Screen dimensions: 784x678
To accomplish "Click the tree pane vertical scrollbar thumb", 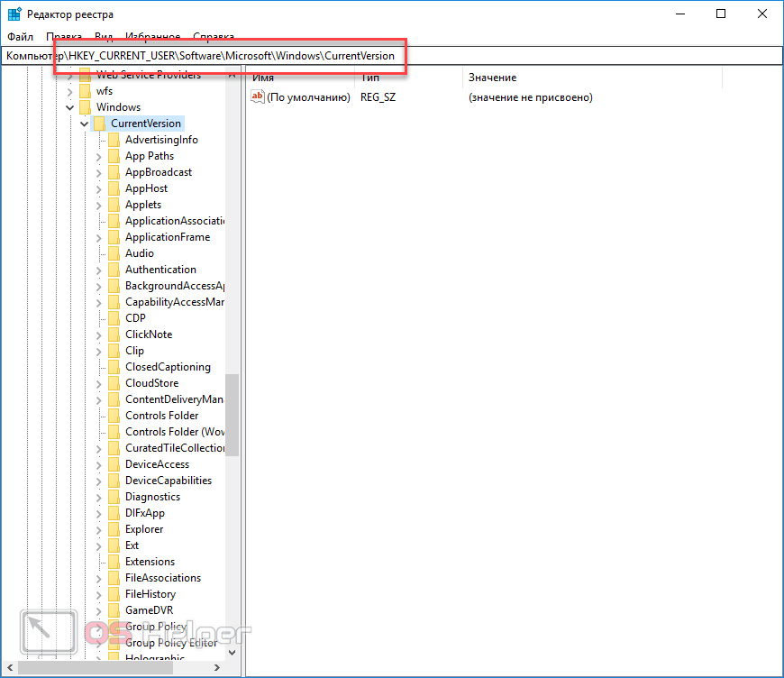I will pos(232,415).
